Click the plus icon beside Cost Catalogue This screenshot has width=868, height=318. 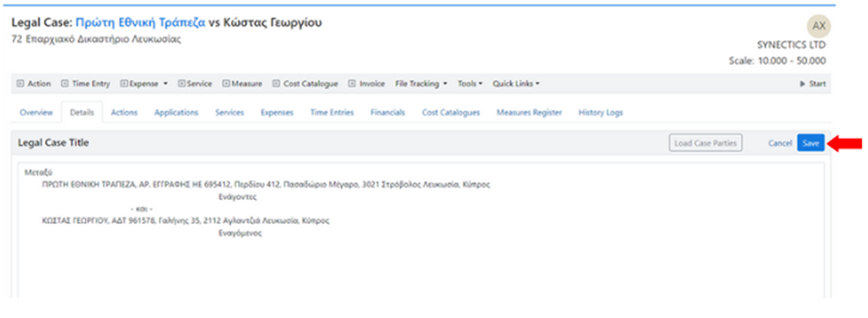click(x=276, y=84)
